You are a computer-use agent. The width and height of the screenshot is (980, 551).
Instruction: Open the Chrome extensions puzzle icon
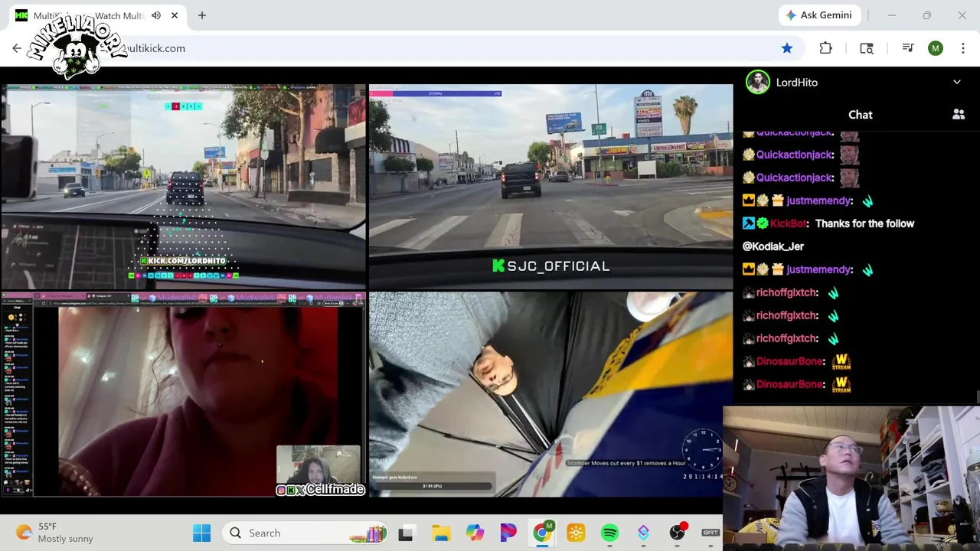coord(825,48)
